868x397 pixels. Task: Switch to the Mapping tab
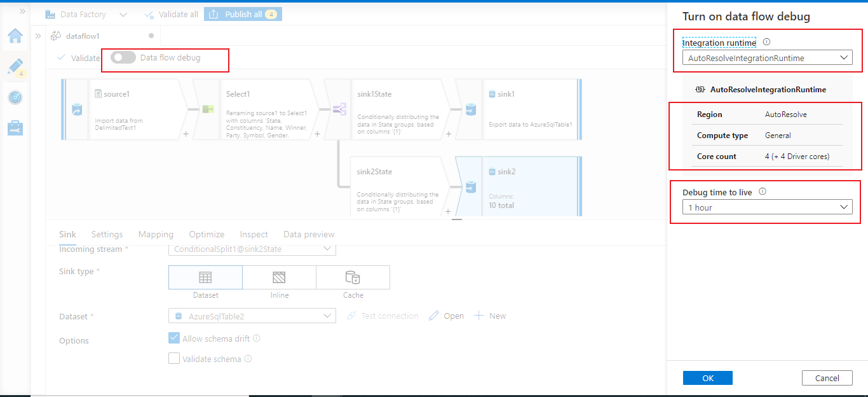pos(156,234)
